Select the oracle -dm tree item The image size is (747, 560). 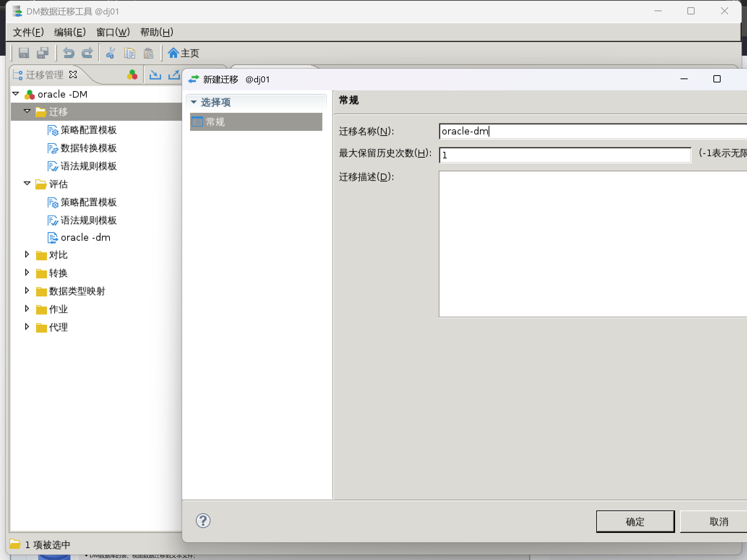[x=85, y=238]
